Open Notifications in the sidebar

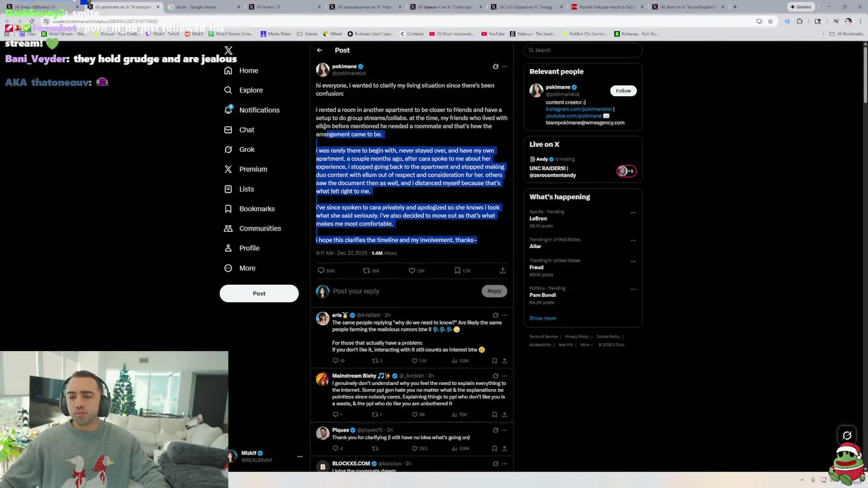[x=252, y=110]
